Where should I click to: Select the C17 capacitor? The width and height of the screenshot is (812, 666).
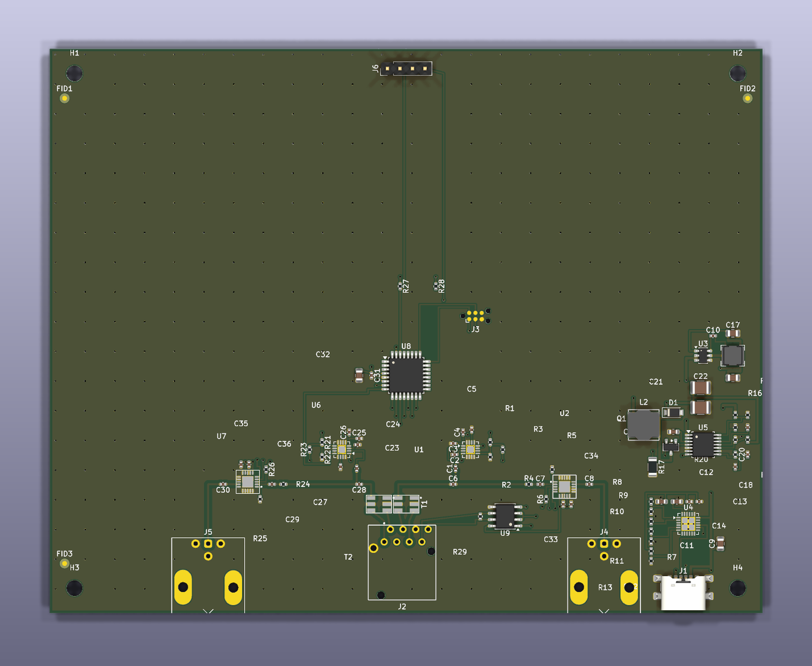click(733, 333)
